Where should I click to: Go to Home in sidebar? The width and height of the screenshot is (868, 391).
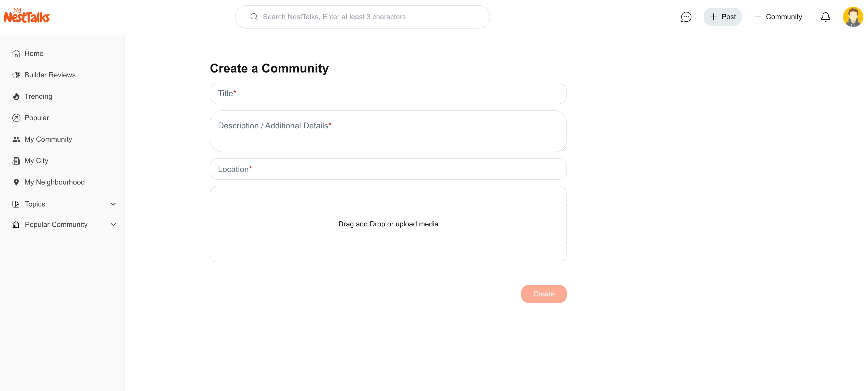point(34,54)
